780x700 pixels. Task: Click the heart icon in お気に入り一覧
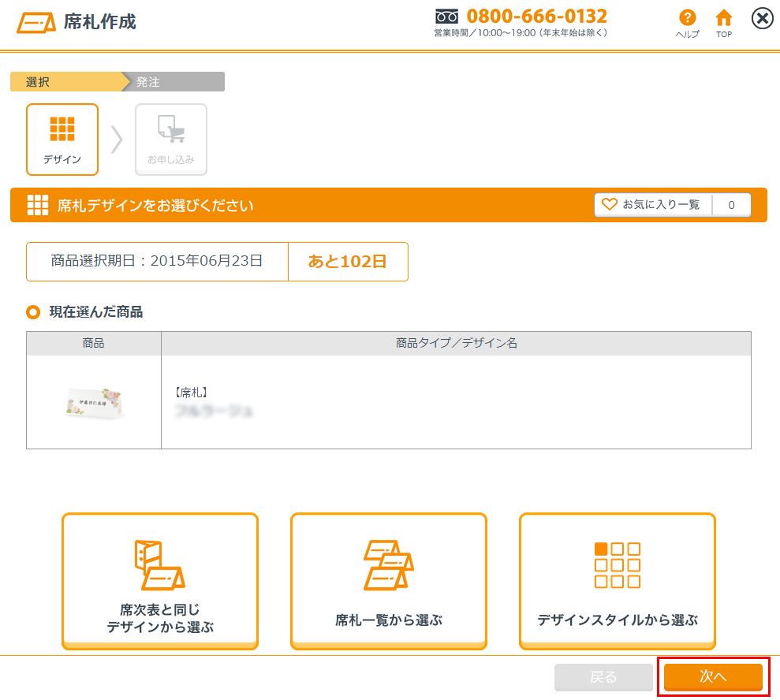click(x=609, y=204)
